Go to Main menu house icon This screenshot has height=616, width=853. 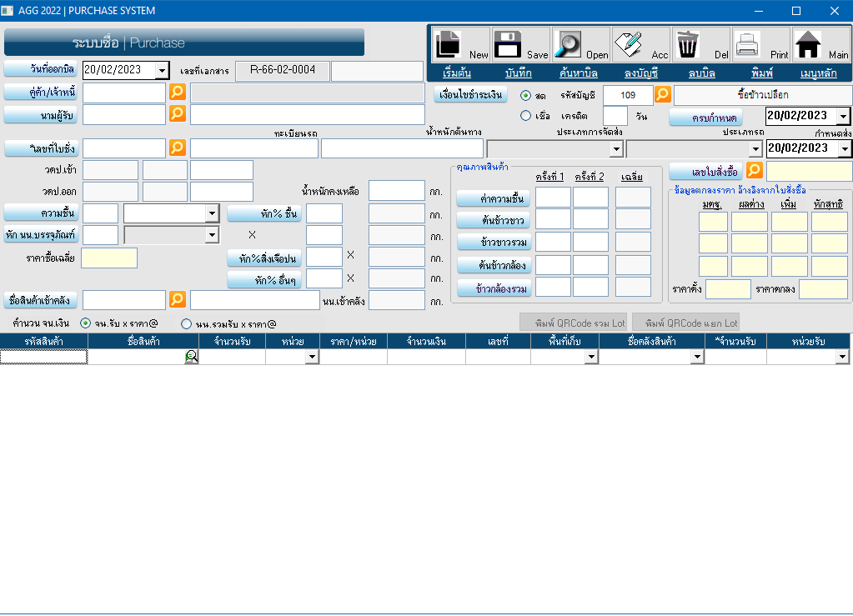tap(807, 44)
